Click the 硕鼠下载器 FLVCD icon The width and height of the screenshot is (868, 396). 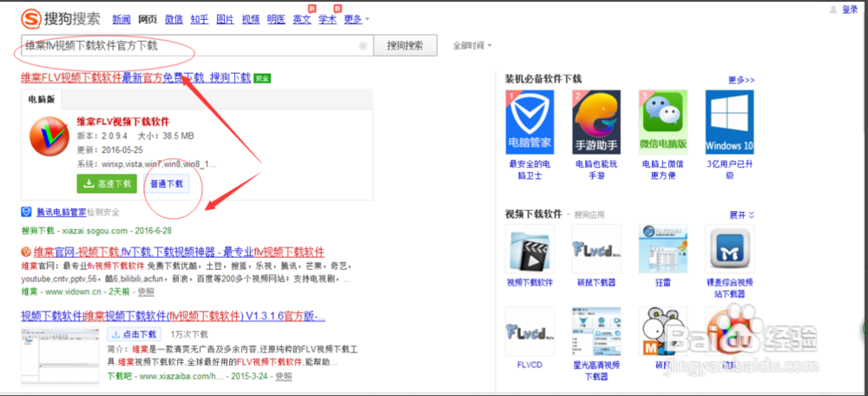tap(596, 248)
